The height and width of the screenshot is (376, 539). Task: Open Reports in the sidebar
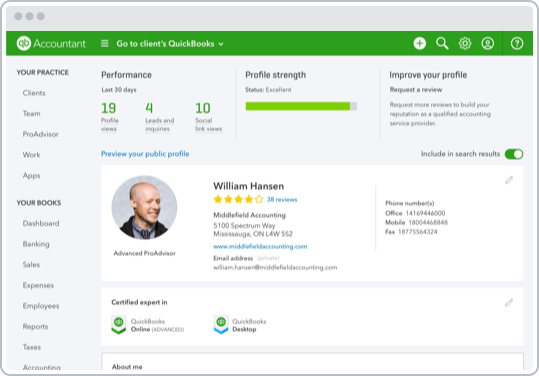(35, 327)
